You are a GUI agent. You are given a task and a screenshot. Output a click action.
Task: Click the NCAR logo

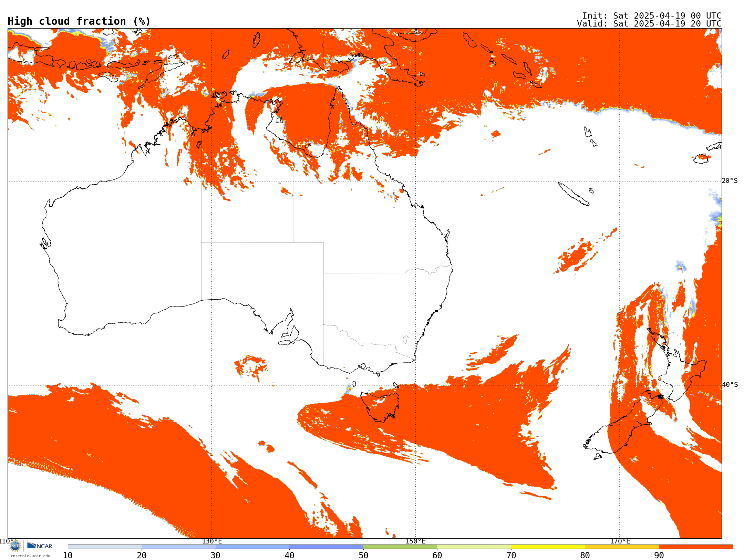tap(40, 546)
